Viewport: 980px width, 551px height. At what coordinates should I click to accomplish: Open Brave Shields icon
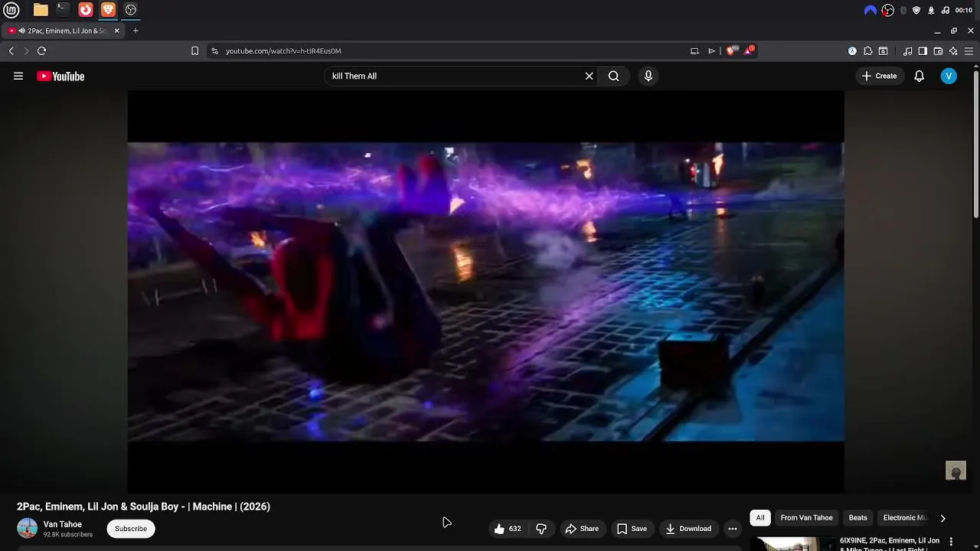click(x=731, y=51)
